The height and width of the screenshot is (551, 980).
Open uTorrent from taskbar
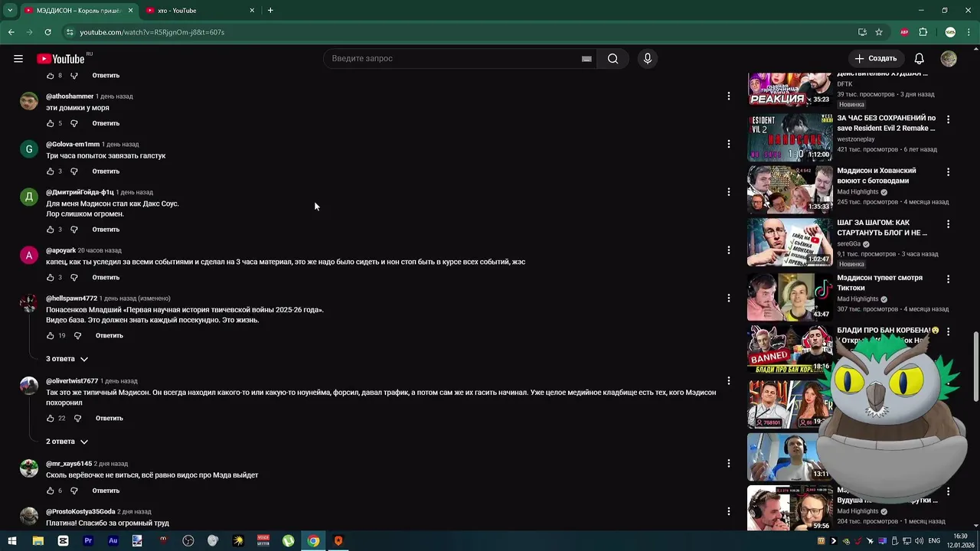pos(289,541)
